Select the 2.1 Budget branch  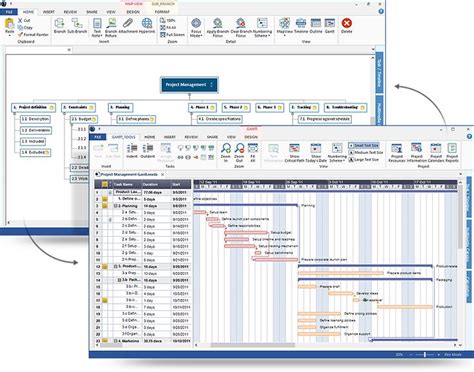pyautogui.click(x=84, y=119)
